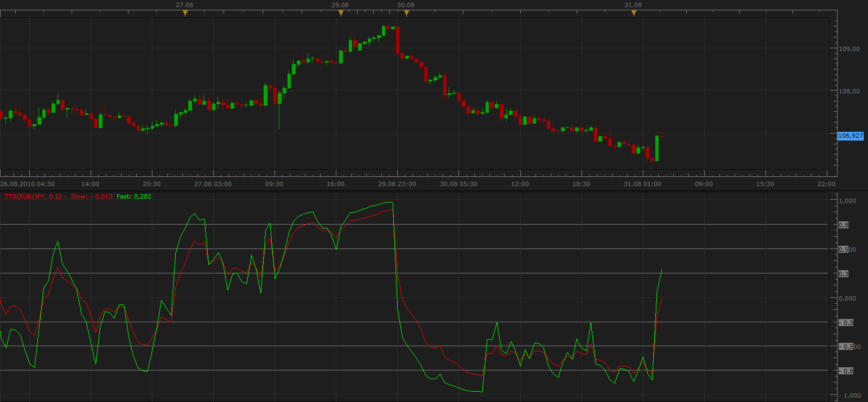Click the orange day marker for 30.08
Image resolution: width=868 pixels, height=402 pixels.
[x=406, y=13]
